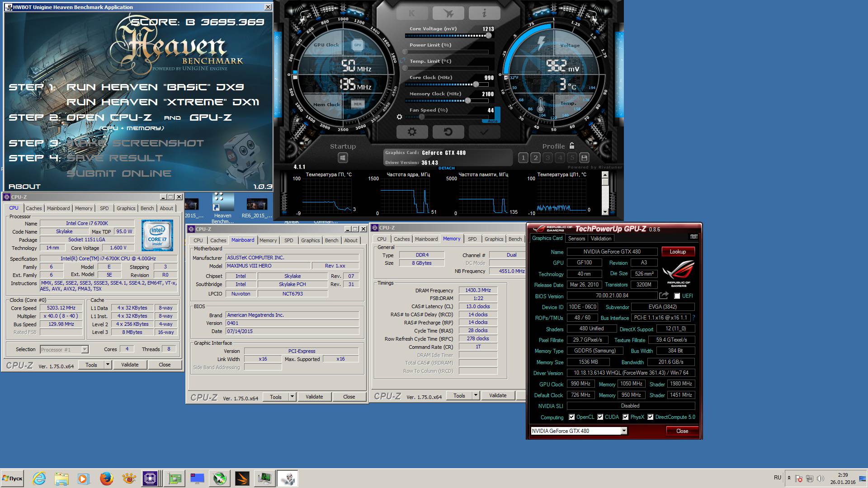
Task: Click About in Heaven Benchmark app
Action: point(25,186)
